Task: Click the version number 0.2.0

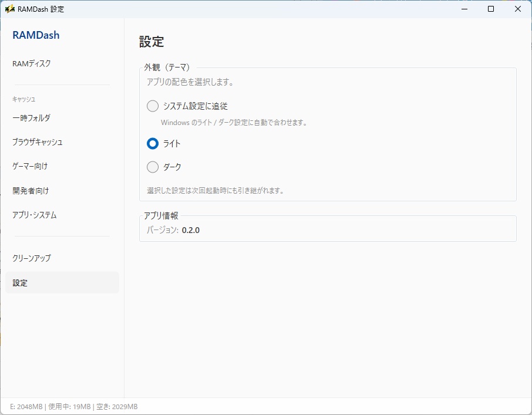Action: click(191, 230)
